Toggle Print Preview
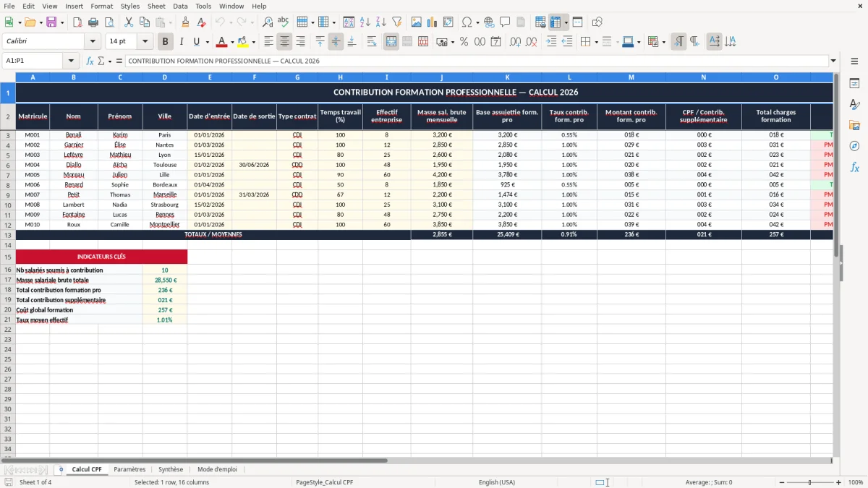This screenshot has height=488, width=868. click(109, 22)
